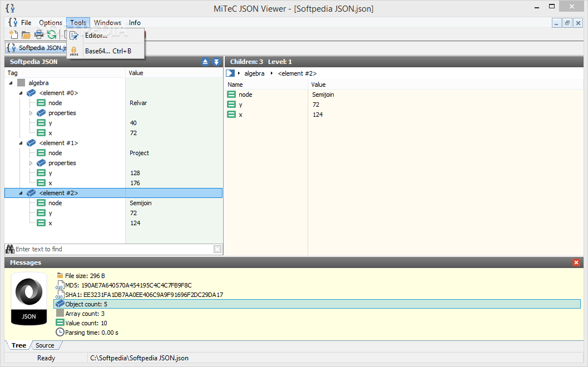Click the Print toolbar icon
This screenshot has height=367, width=588.
click(38, 35)
